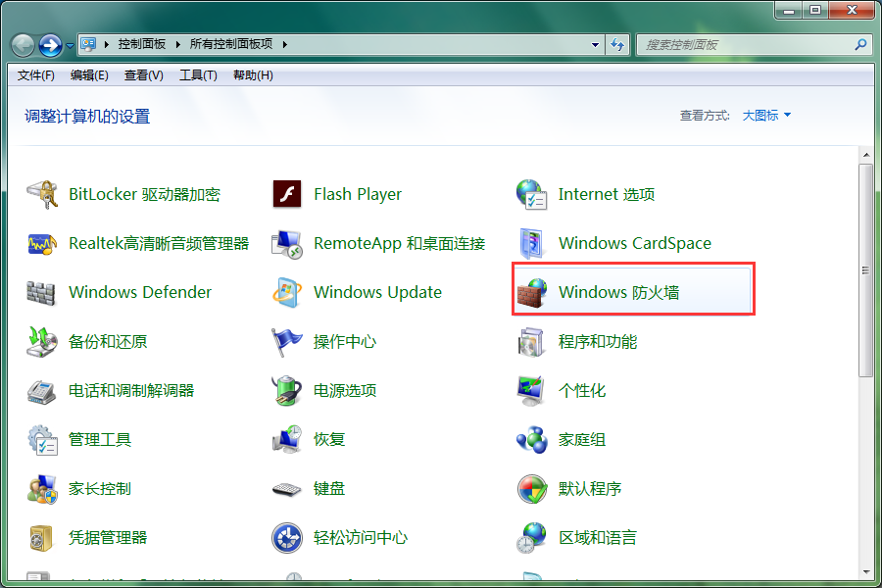The width and height of the screenshot is (882, 588).
Task: Refresh the control panel view
Action: point(617,45)
